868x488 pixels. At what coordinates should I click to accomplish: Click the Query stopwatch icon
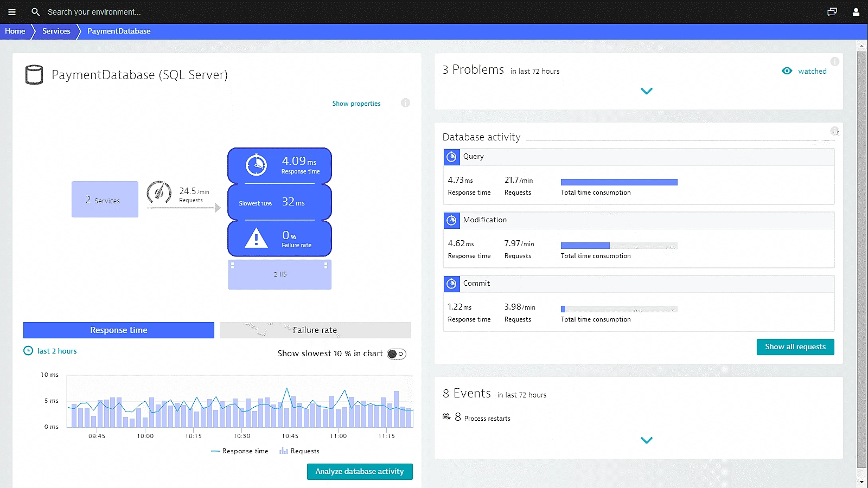[x=451, y=157]
